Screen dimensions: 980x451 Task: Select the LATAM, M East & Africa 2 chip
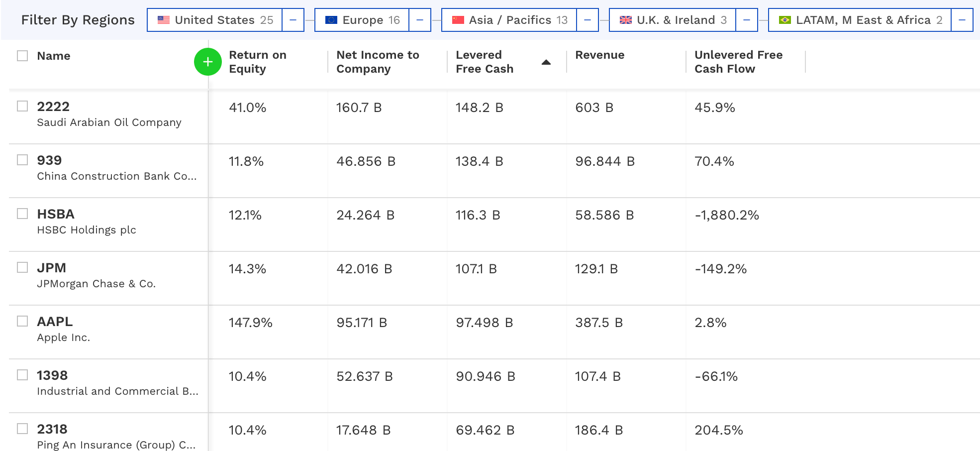(860, 20)
